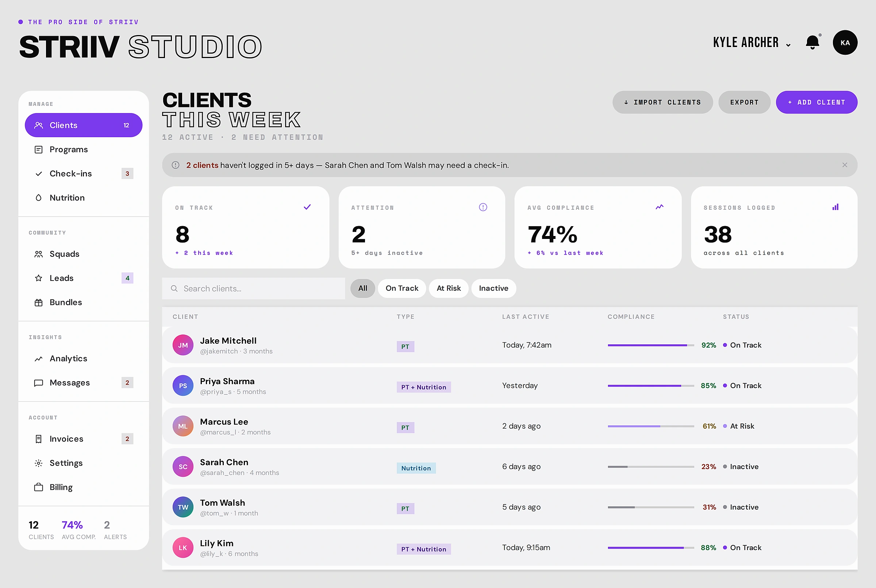The width and height of the screenshot is (876, 588).
Task: Click the Check-ins checkmark icon
Action: click(x=39, y=174)
